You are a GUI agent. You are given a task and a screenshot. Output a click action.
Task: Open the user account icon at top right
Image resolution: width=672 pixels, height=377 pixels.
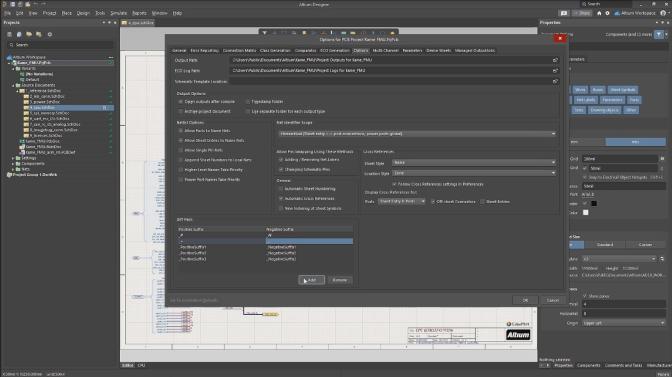663,13
